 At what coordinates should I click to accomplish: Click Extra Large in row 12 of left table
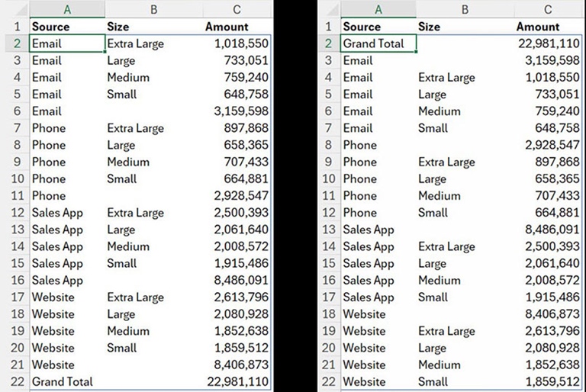[x=135, y=213]
